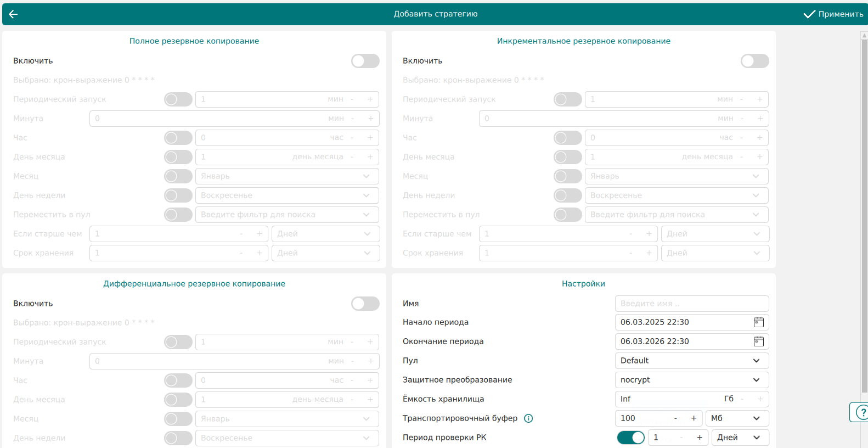868x448 pixels.
Task: Open calendar for Начало периода date
Action: click(x=758, y=322)
